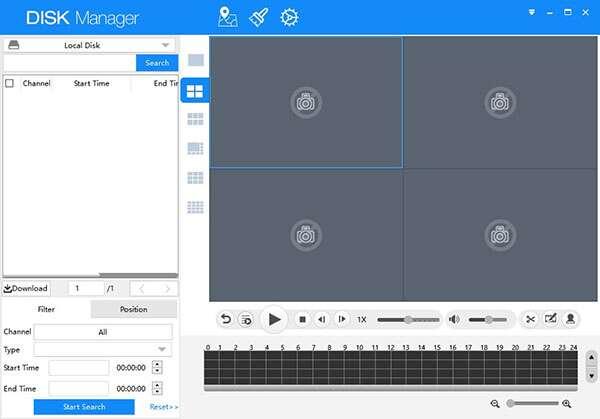
Task: Increment the Start Time spinner
Action: coord(159,364)
